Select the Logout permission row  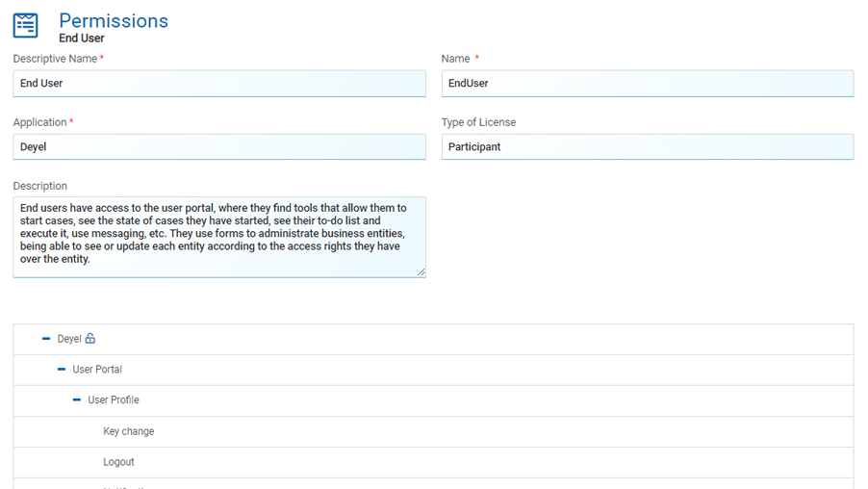433,462
